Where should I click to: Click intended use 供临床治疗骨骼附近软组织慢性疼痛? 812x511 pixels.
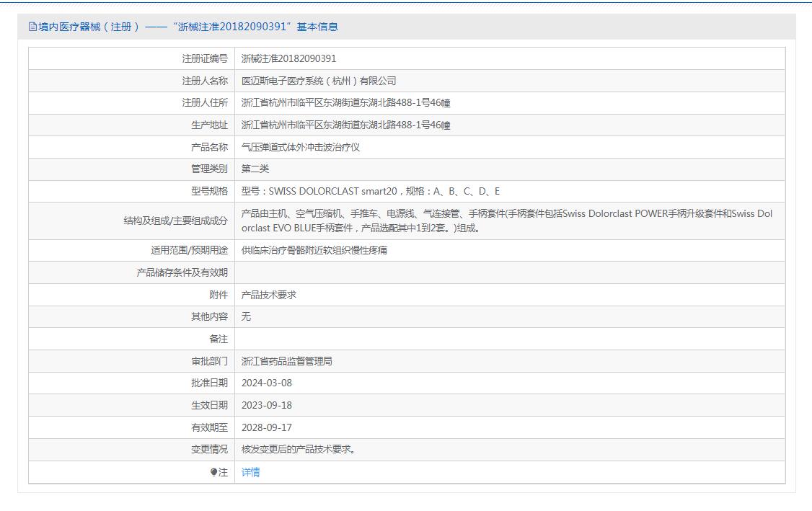coord(314,250)
